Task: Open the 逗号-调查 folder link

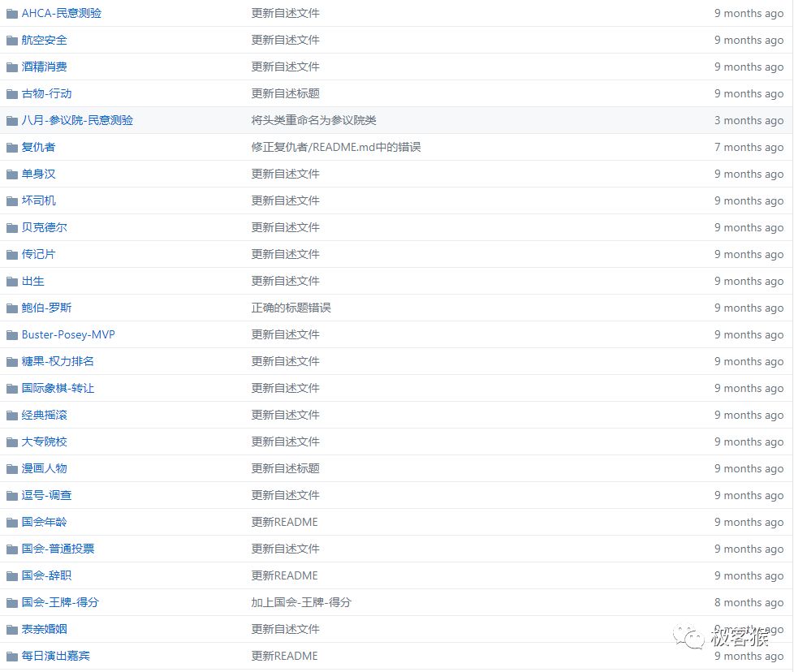Action: tap(46, 495)
